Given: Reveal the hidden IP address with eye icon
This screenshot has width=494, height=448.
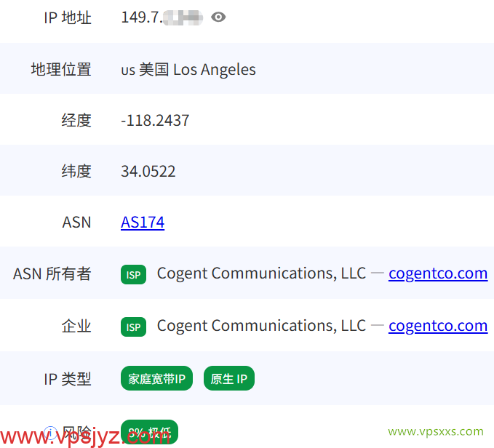Looking at the screenshot, I should [x=218, y=17].
